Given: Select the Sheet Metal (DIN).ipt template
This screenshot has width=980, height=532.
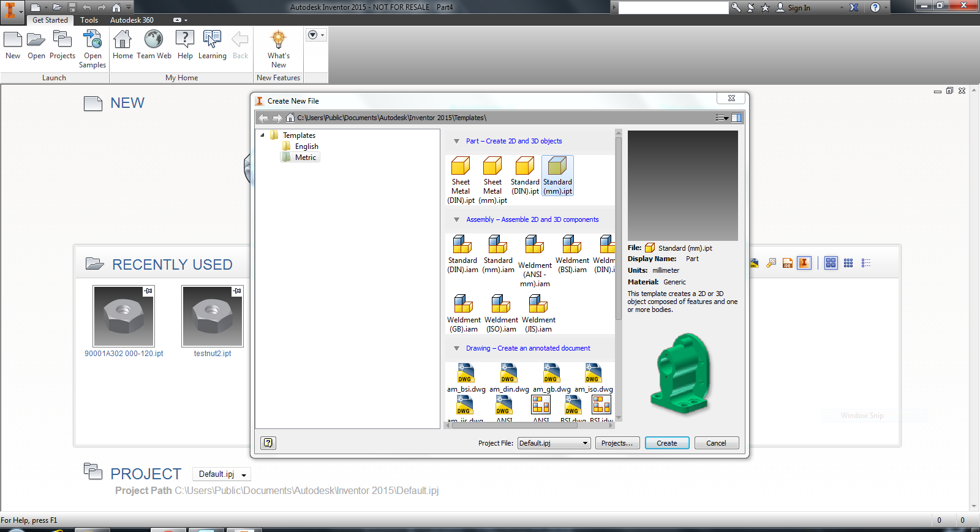Looking at the screenshot, I should (461, 180).
